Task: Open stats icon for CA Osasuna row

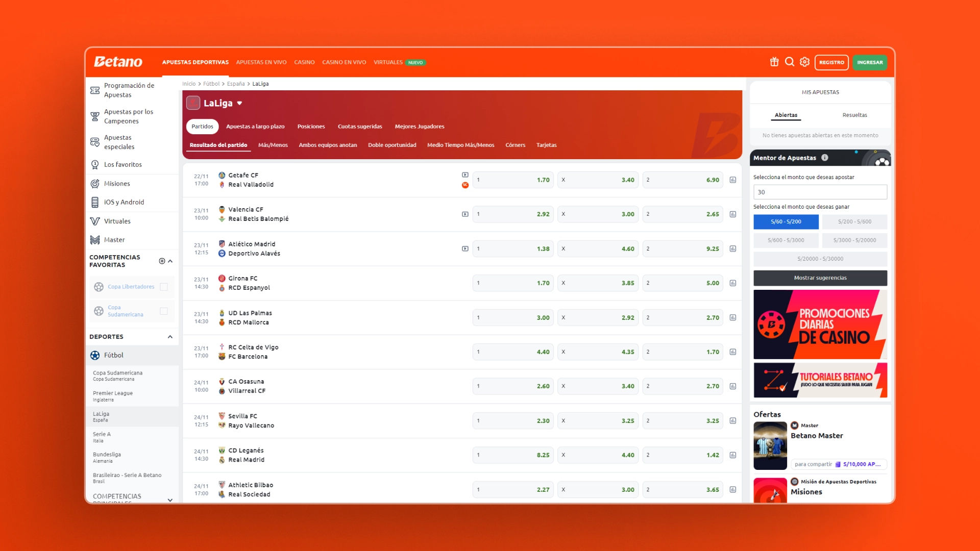Action: 733,386
